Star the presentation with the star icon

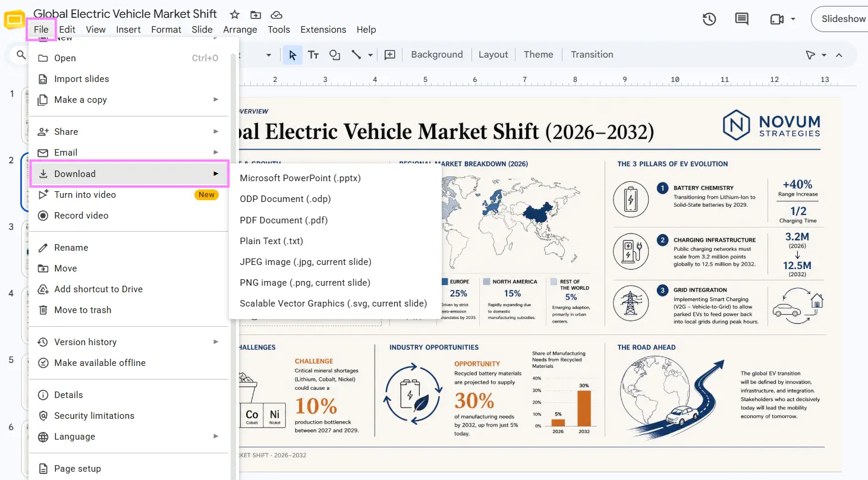tap(235, 14)
